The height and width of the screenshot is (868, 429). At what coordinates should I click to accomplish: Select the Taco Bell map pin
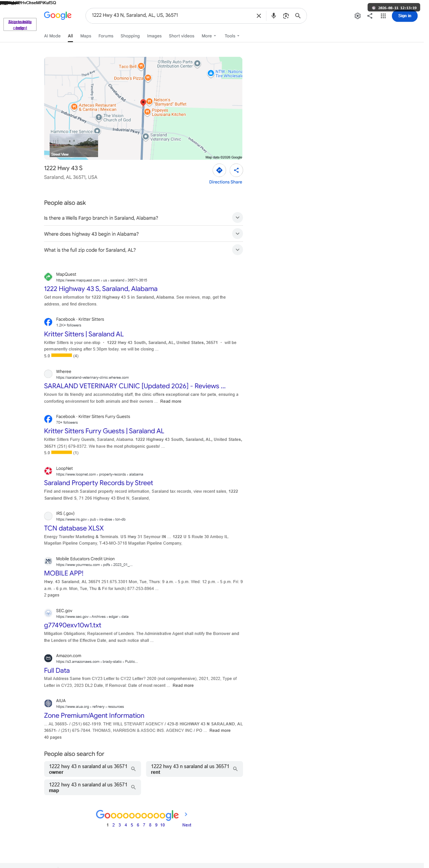coord(141,66)
